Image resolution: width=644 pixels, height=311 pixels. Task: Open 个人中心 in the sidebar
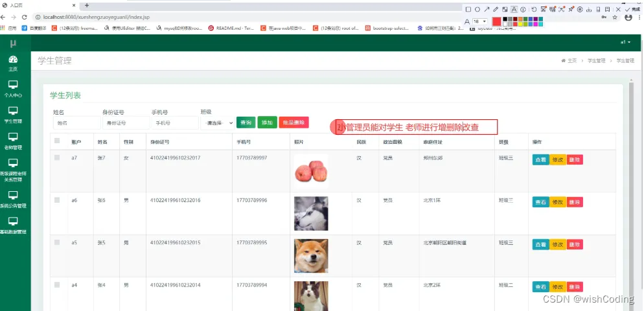pyautogui.click(x=13, y=89)
